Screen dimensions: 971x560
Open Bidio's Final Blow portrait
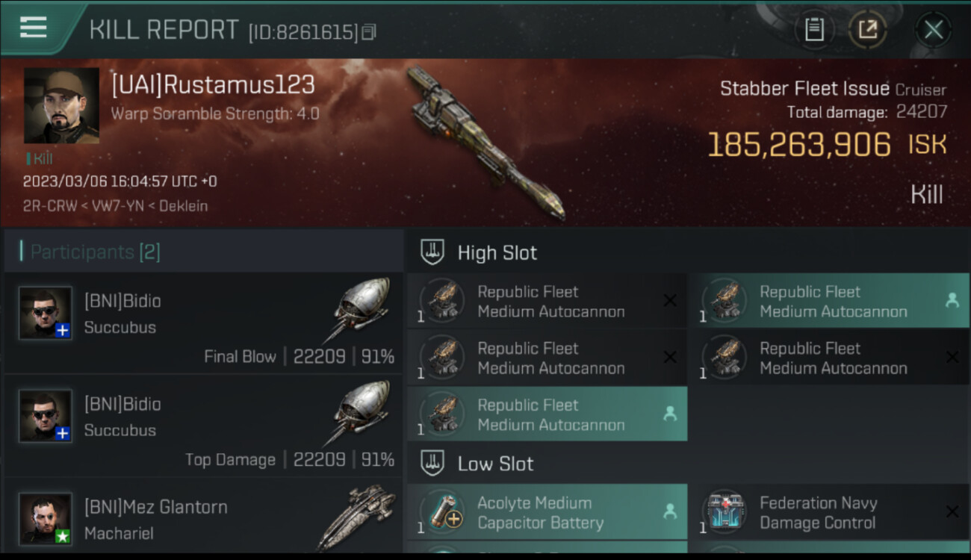[x=46, y=313]
